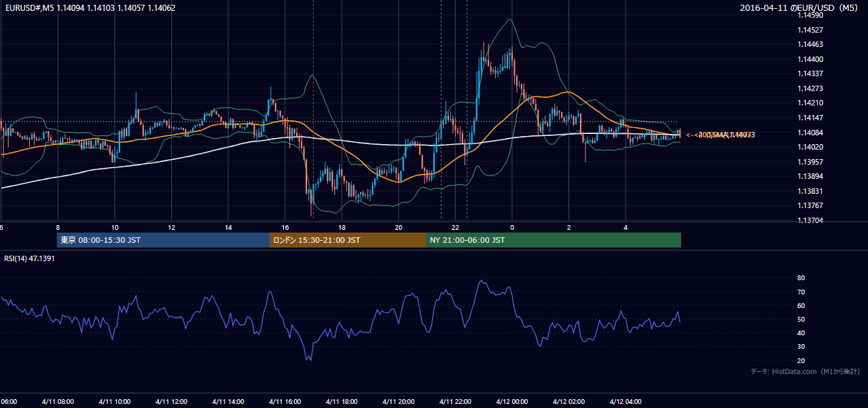Click hour label 14 under the price chart
This screenshot has width=868, height=408.
coord(228,228)
